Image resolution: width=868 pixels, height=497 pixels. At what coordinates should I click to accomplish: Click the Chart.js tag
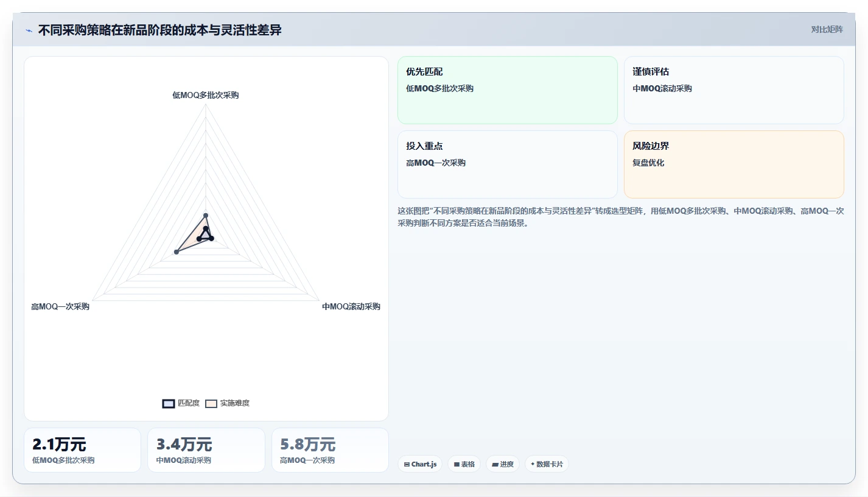click(420, 464)
